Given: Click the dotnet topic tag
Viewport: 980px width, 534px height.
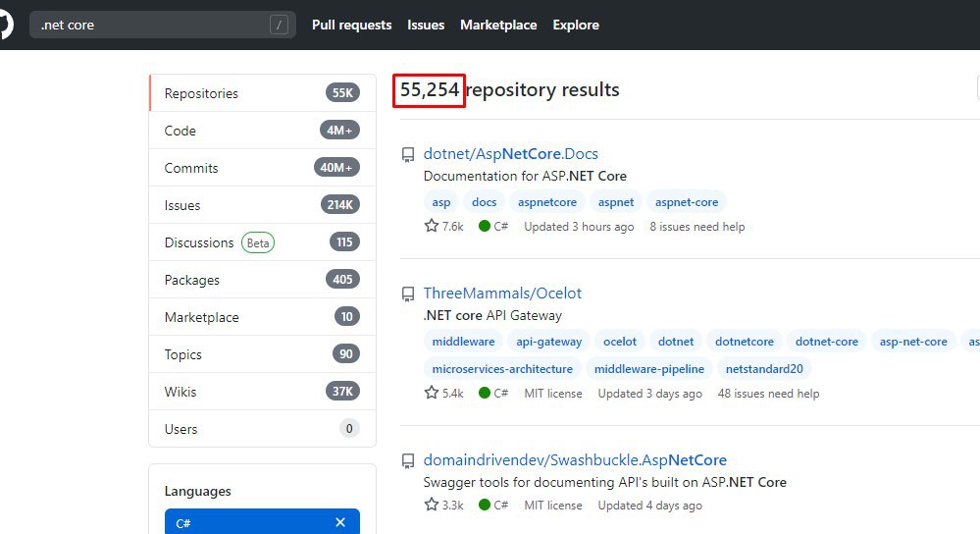Looking at the screenshot, I should (x=676, y=342).
